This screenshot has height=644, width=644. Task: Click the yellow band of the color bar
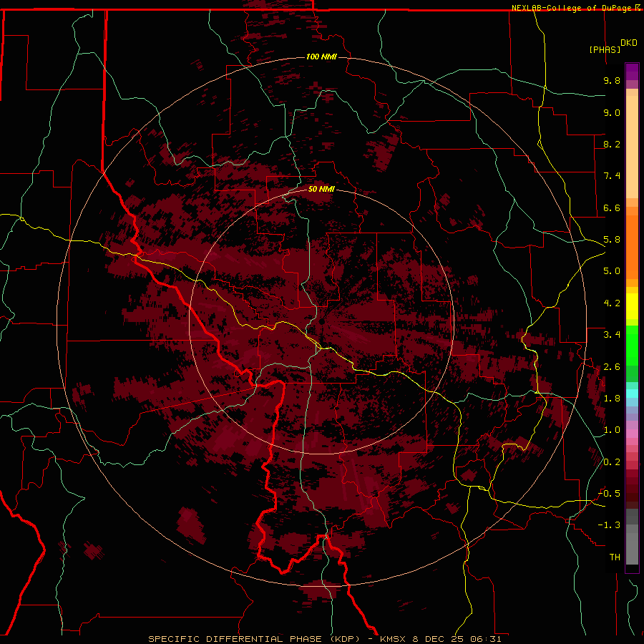click(x=632, y=306)
